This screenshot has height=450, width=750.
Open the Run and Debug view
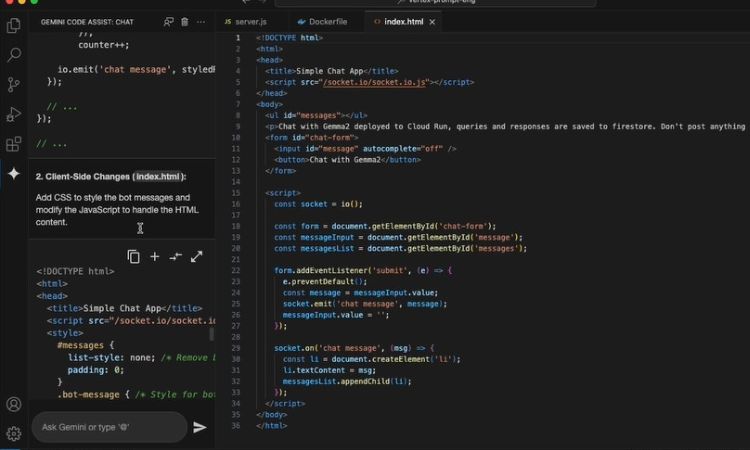coord(13,114)
